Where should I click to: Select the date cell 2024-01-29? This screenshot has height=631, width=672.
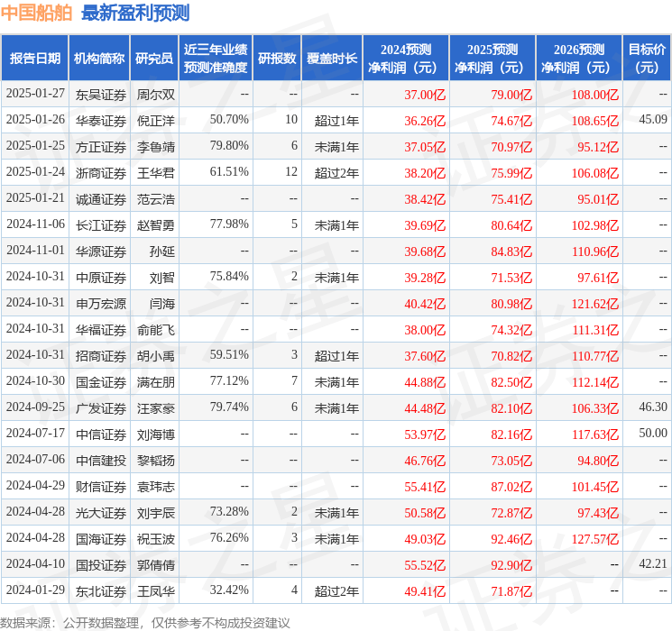coord(35,590)
